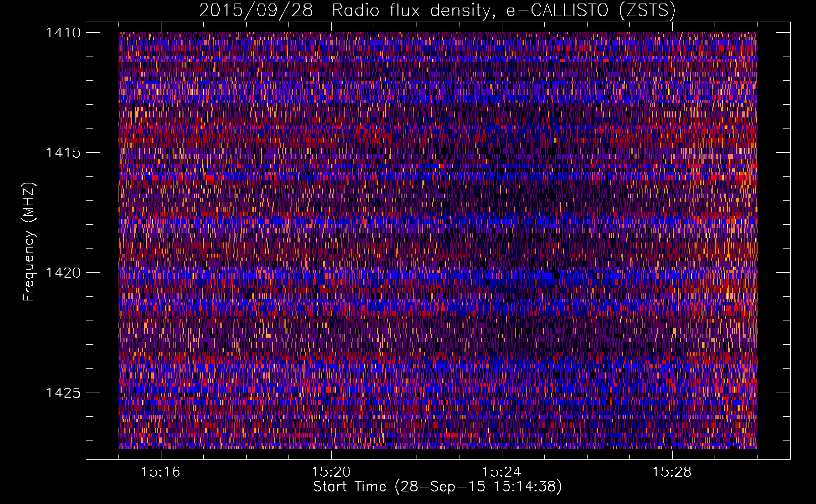Viewport: 816px width, 504px height.
Task: Click the 15:24 time tick label
Action: click(501, 472)
